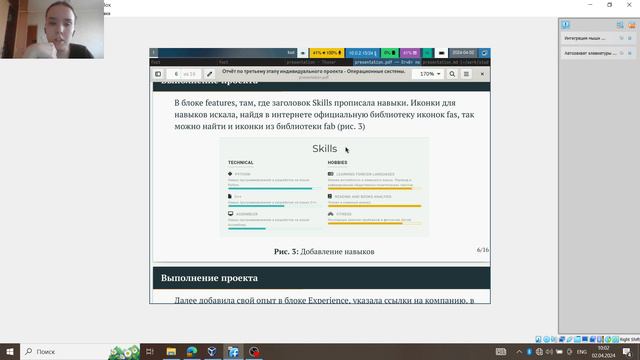Open the 170% zoom level dropdown
Viewport: 640px width, 360px height.
click(x=429, y=74)
